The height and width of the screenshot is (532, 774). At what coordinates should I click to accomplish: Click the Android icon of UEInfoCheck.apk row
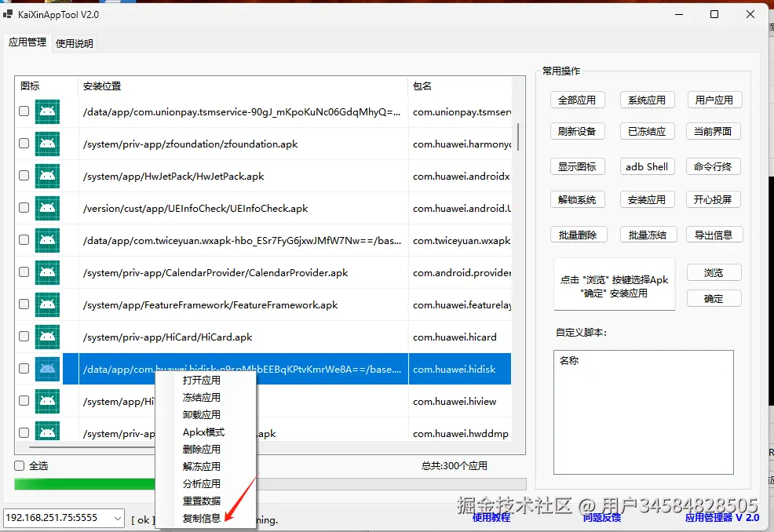click(x=47, y=208)
